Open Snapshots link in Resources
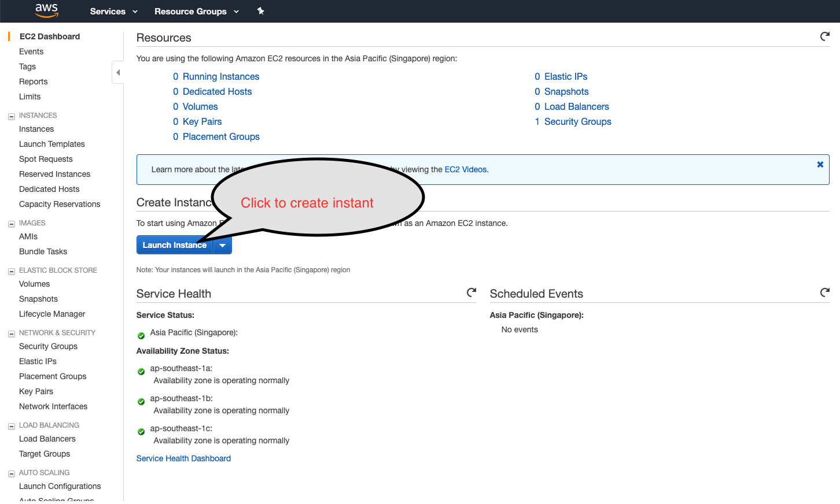The image size is (840, 504). tap(566, 91)
